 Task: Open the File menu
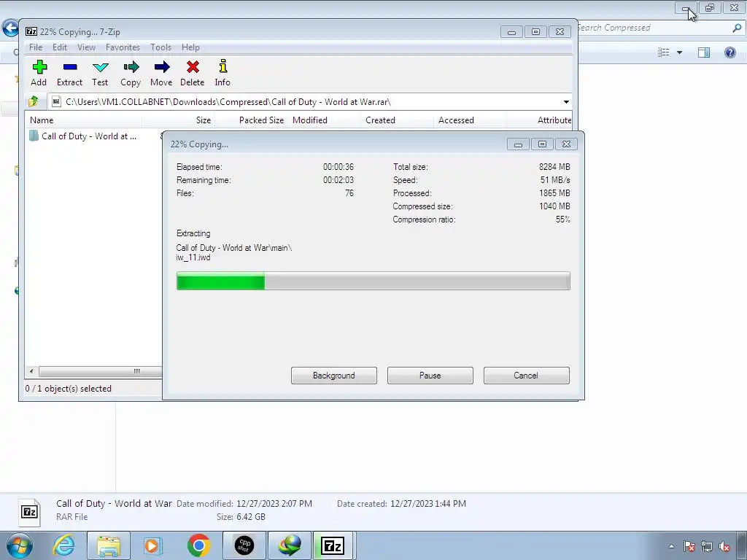[36, 47]
